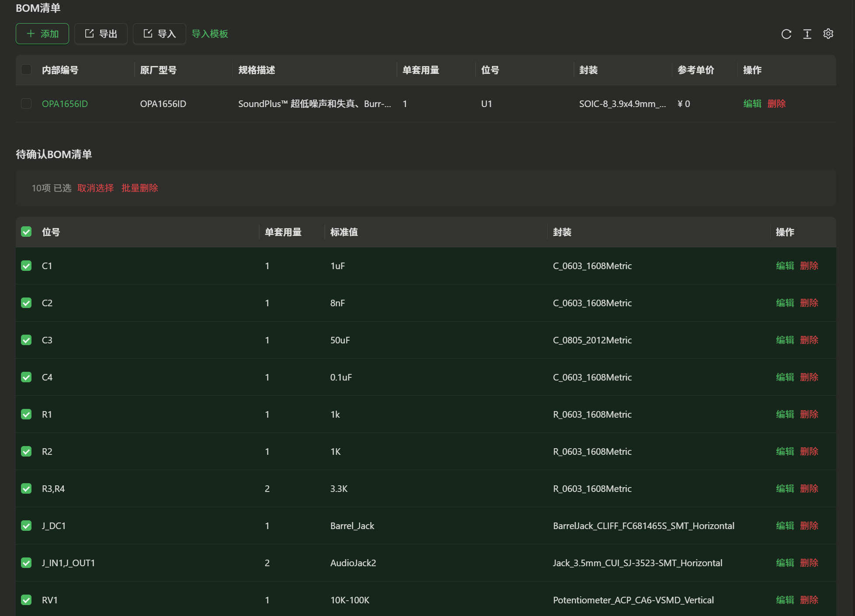The width and height of the screenshot is (855, 616).
Task: Open the 导入模板 import template link
Action: (210, 34)
